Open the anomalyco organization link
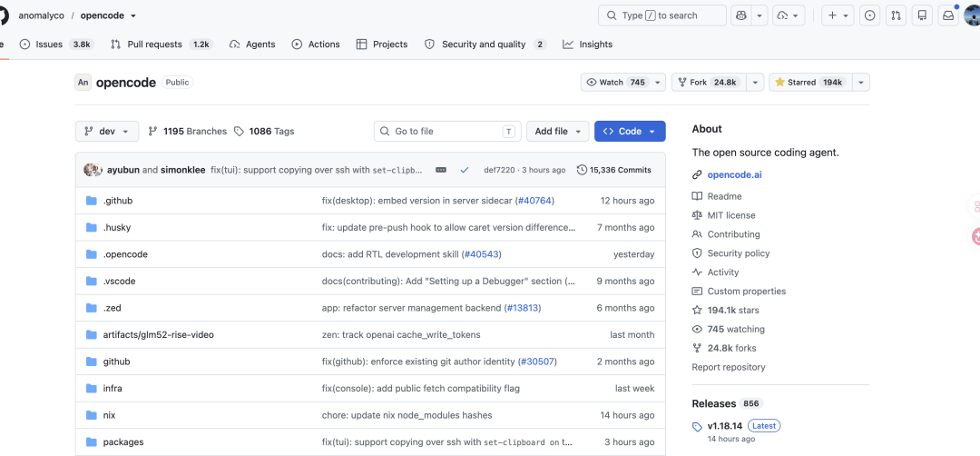The width and height of the screenshot is (980, 456). (41, 15)
